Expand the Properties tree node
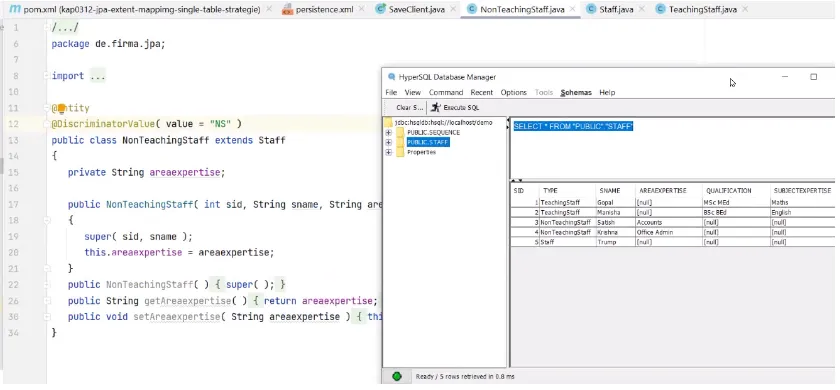Image resolution: width=840 pixels, height=390 pixels. [x=388, y=153]
